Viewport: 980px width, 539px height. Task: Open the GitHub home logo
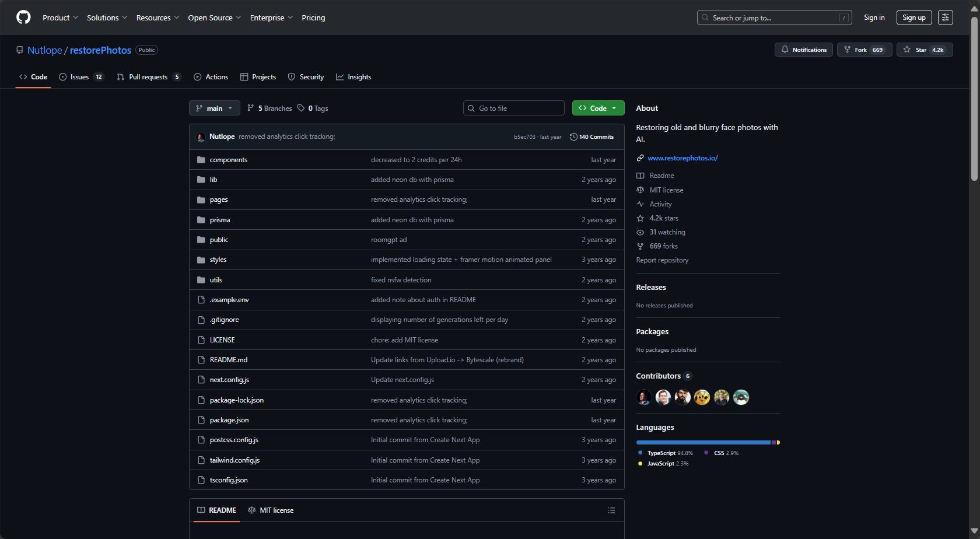click(23, 17)
